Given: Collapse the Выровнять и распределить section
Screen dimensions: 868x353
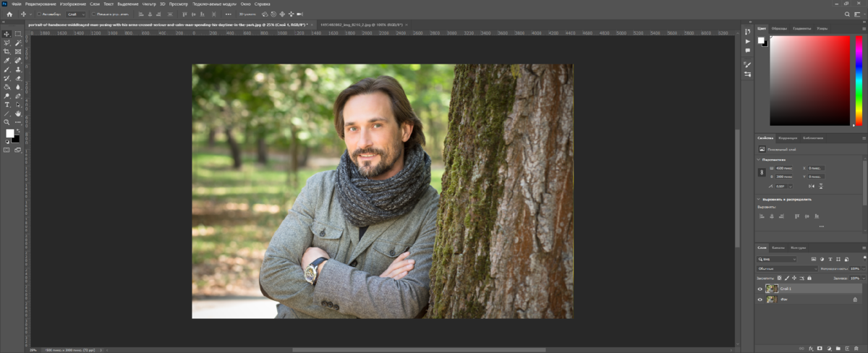Looking at the screenshot, I should point(758,199).
